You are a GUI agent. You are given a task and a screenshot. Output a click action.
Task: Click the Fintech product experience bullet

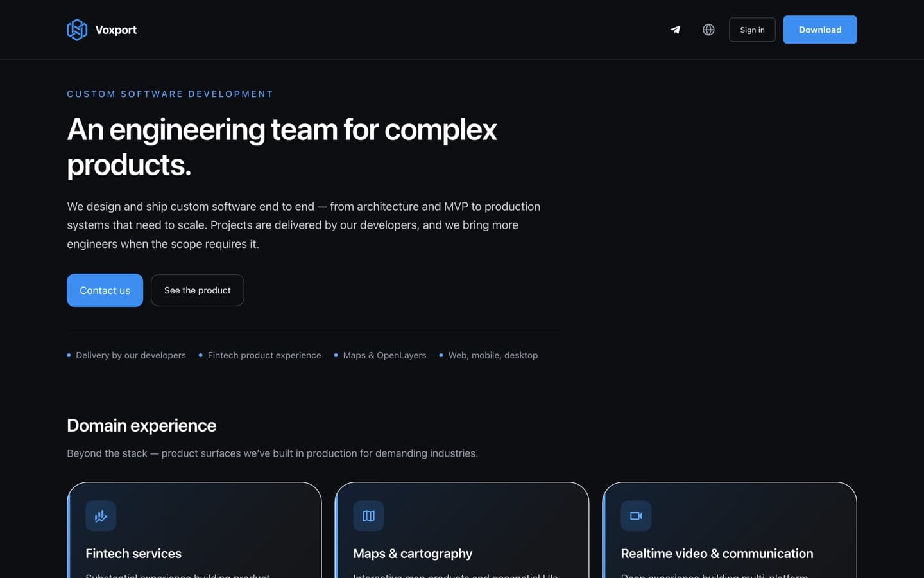pyautogui.click(x=260, y=355)
